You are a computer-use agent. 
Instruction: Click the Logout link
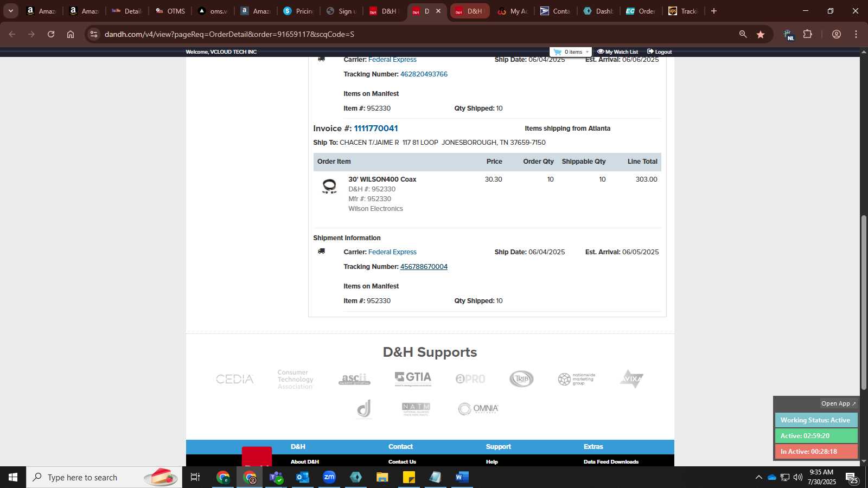pyautogui.click(x=659, y=52)
